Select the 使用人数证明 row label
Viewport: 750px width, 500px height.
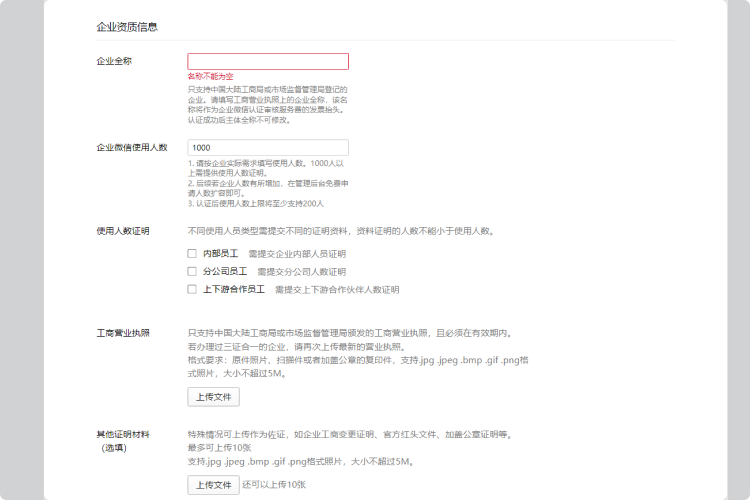(122, 231)
